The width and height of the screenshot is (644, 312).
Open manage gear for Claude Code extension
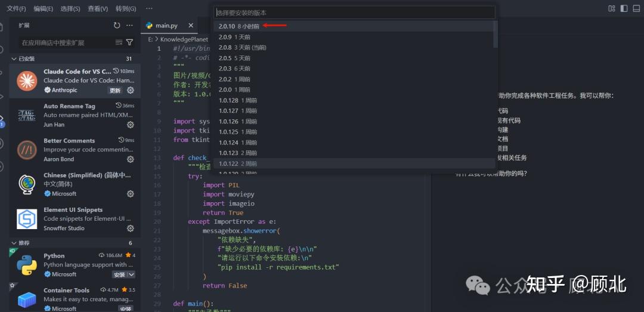pyautogui.click(x=131, y=91)
